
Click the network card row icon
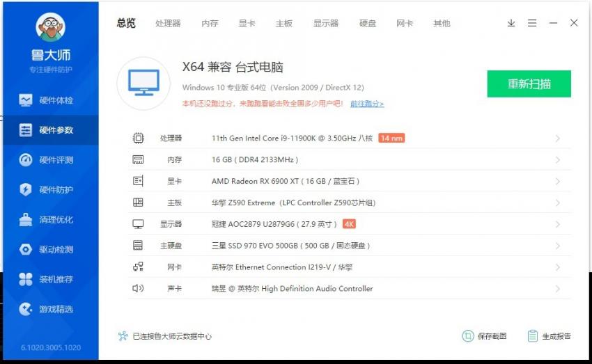click(x=138, y=267)
